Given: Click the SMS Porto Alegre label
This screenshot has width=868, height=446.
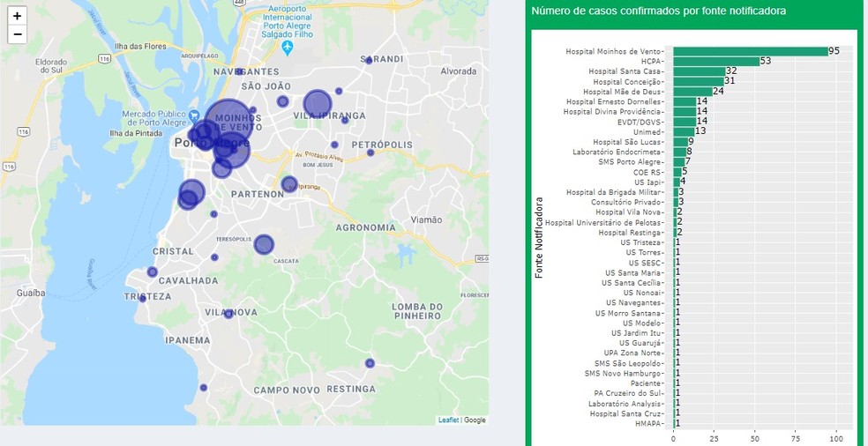Looking at the screenshot, I should (630, 162).
